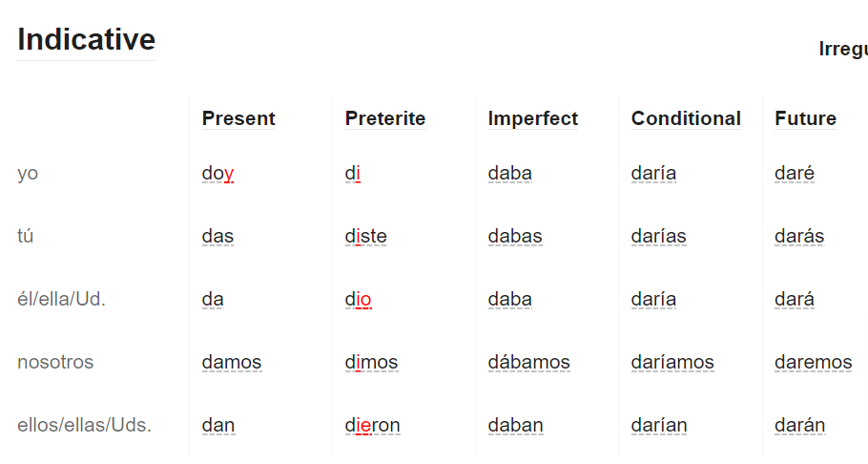The image size is (868, 464).
Task: Click the conditional form "daríamos"
Action: tap(672, 363)
